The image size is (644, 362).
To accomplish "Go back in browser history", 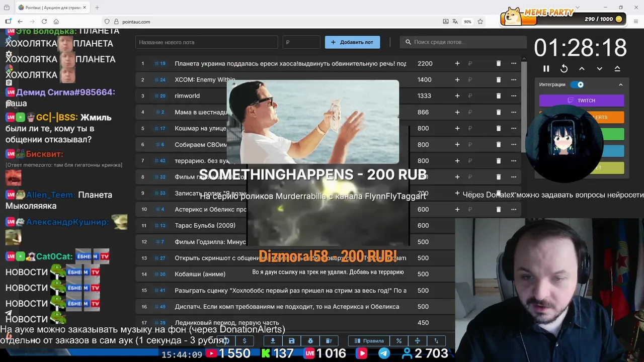I will [x=20, y=22].
